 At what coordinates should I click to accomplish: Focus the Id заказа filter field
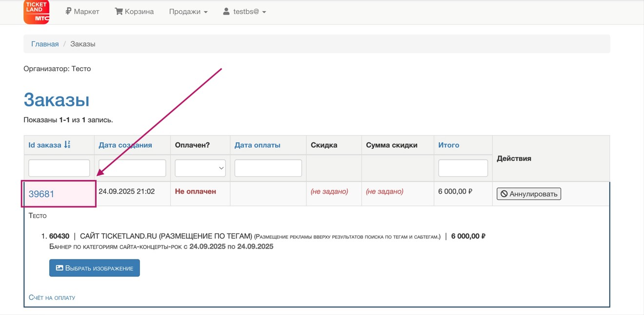[x=59, y=168]
